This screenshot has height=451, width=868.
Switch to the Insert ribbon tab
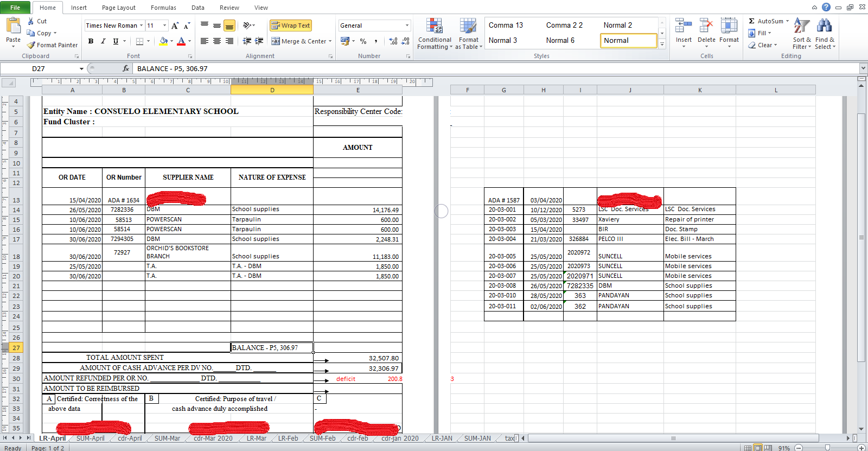coord(79,8)
